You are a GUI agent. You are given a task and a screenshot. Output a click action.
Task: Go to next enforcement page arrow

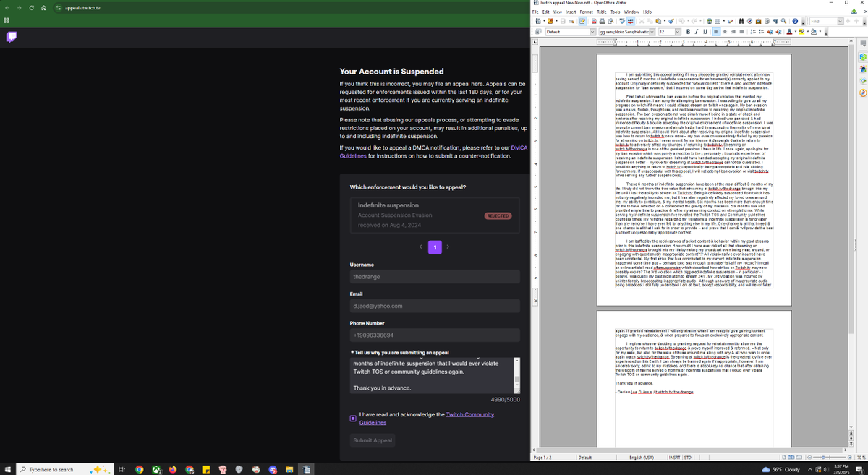tap(448, 247)
